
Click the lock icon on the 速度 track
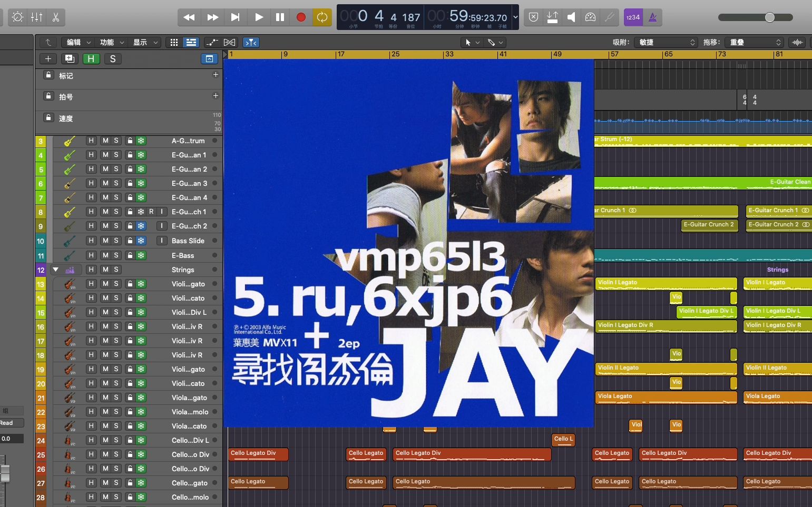(x=48, y=118)
